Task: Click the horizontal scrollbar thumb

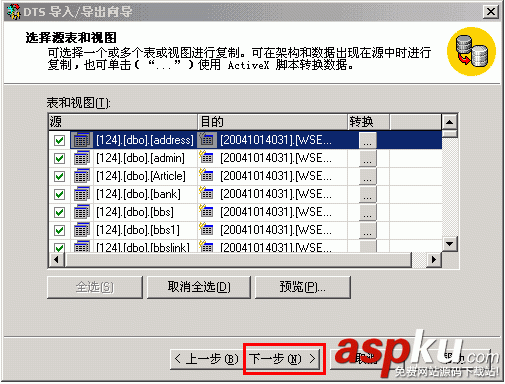Action: [239, 260]
